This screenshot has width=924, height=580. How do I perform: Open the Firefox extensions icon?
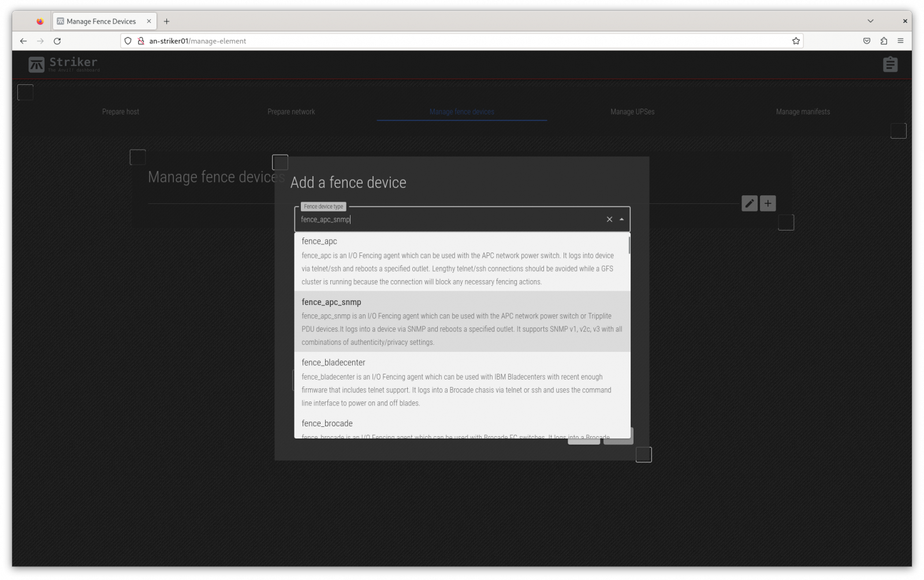tap(884, 41)
